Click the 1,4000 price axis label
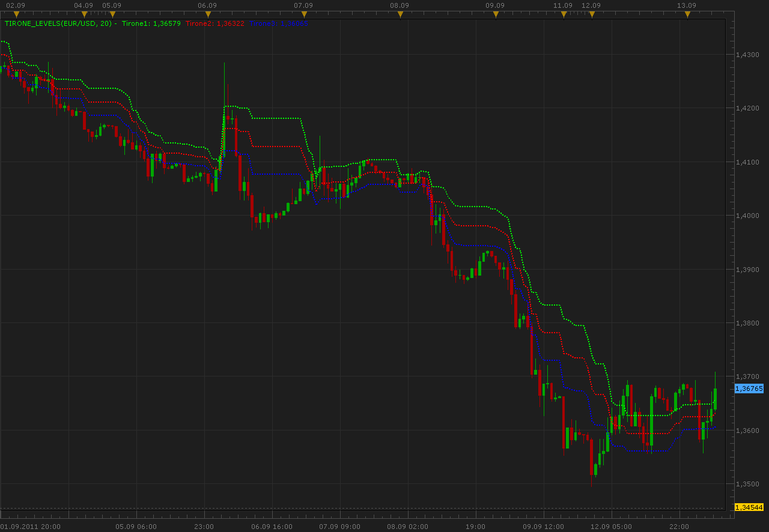Image resolution: width=769 pixels, height=532 pixels. click(747, 216)
